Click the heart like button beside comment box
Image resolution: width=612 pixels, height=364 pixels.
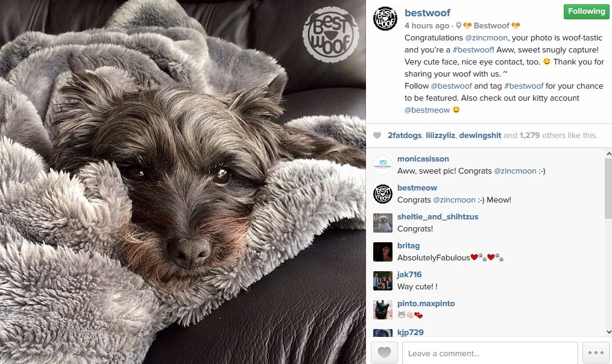[x=384, y=353]
